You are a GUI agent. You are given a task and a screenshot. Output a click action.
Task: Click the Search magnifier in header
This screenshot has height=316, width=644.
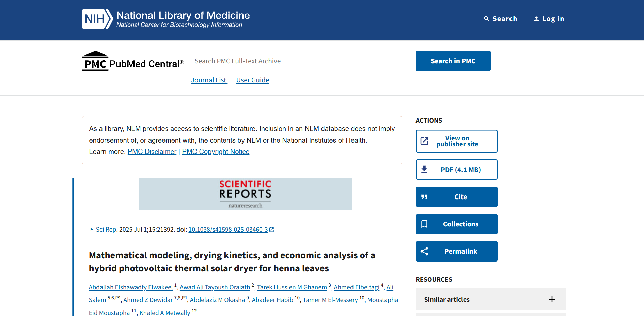click(487, 19)
